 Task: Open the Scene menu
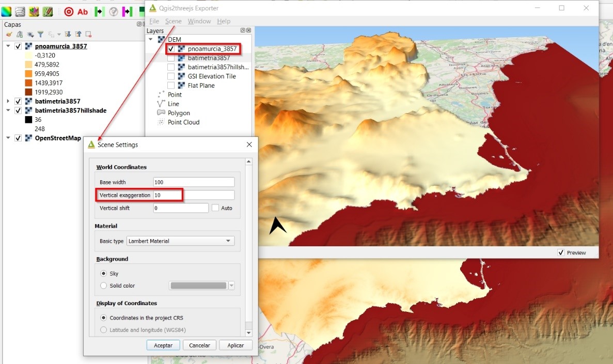173,21
